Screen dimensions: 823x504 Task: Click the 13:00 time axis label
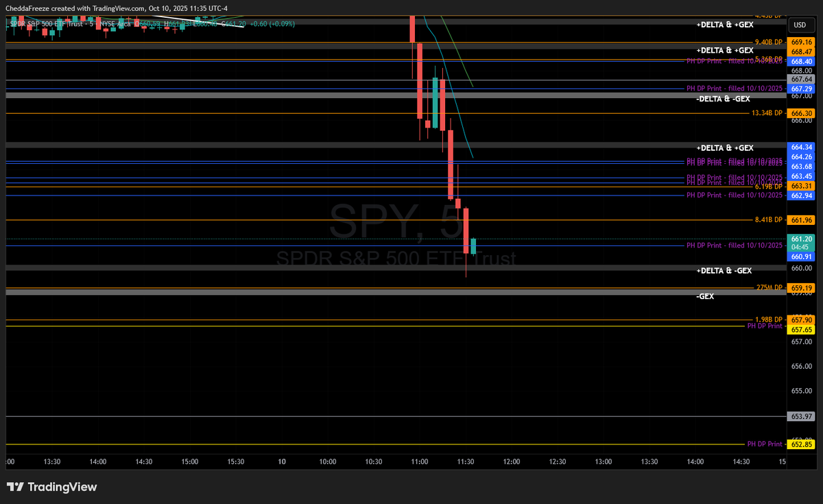pyautogui.click(x=604, y=462)
